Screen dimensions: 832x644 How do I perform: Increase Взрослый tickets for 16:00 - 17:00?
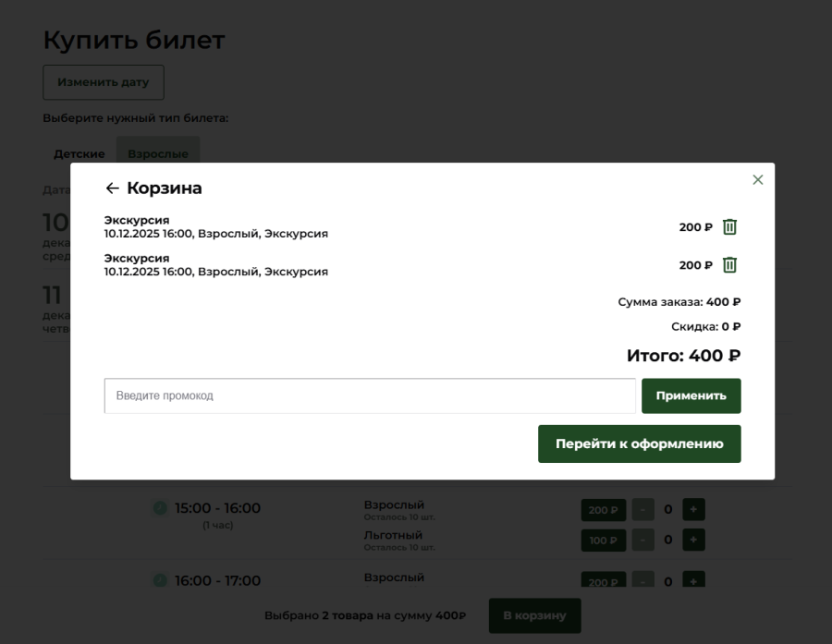(x=693, y=580)
